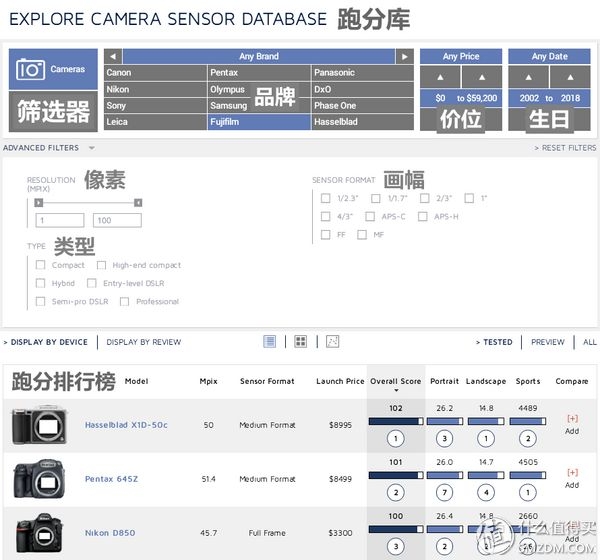Click Reset Filters link
This screenshot has width=600, height=560.
[x=565, y=148]
